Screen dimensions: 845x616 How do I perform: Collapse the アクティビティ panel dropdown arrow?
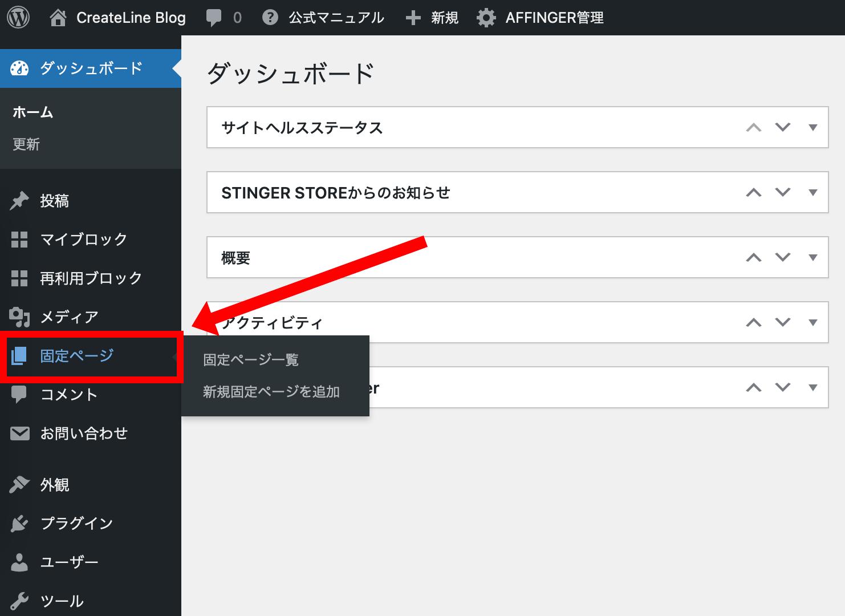pos(813,322)
